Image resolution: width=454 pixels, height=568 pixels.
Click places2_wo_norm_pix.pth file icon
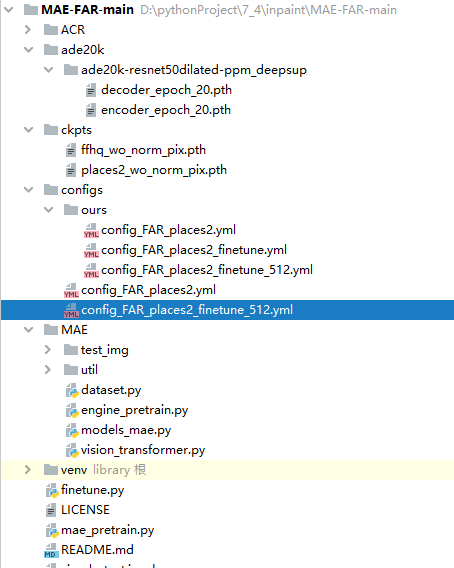[x=71, y=170]
